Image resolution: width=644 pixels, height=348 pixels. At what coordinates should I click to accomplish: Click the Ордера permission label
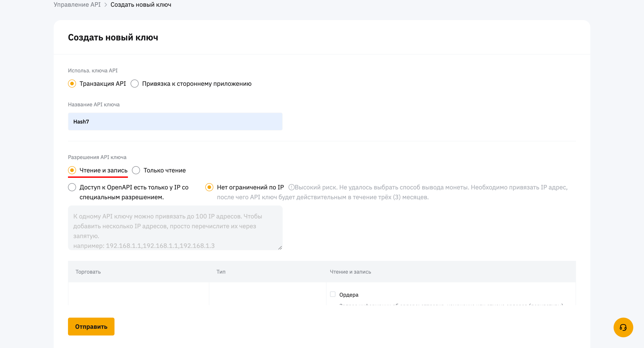point(349,295)
